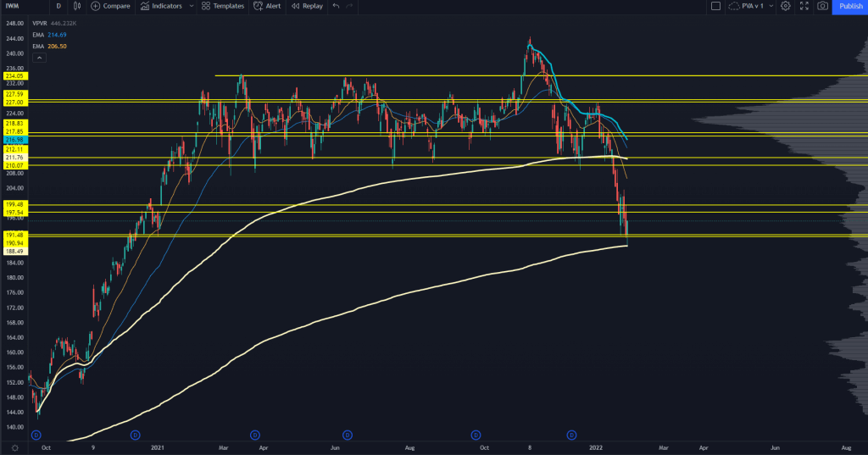Open the IWM symbol search

click(12, 6)
